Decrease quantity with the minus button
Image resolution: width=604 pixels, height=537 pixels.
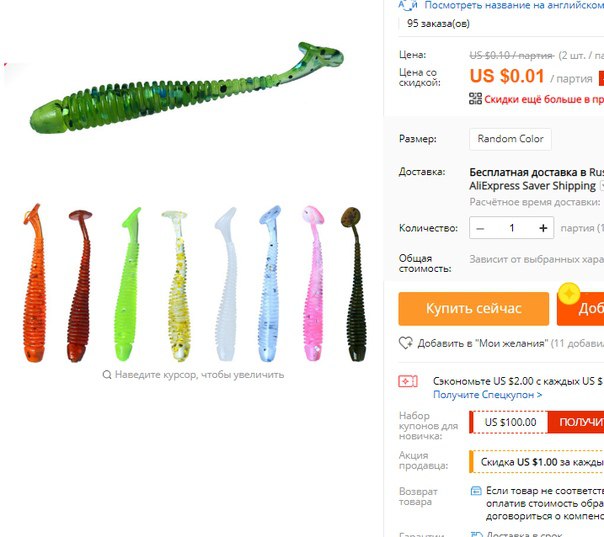tap(480, 228)
